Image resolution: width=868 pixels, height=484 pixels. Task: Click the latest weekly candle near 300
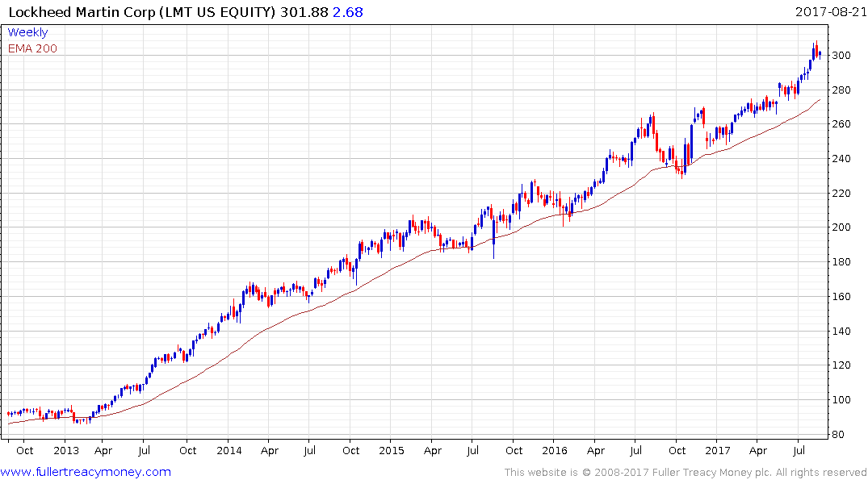point(820,54)
